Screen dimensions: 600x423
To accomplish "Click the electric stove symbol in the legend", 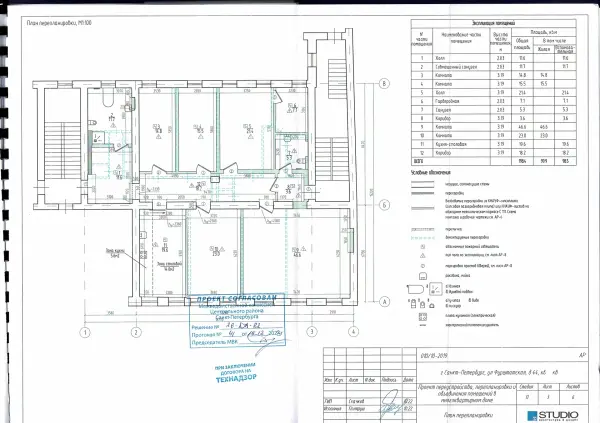I will [422, 317].
